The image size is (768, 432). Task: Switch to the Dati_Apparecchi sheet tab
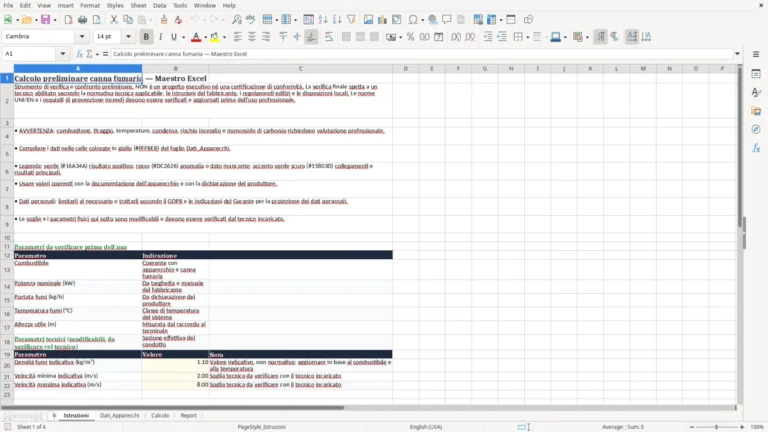(x=120, y=415)
